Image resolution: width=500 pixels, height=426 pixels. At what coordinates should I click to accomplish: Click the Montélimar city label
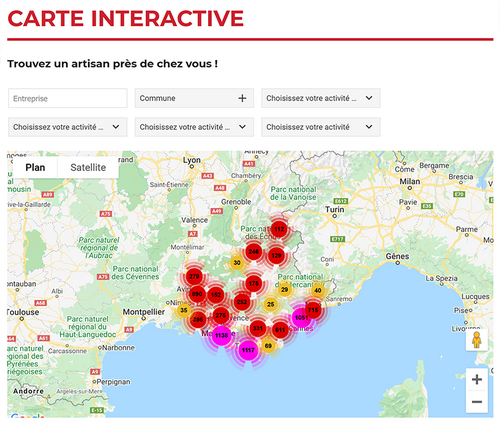187,247
